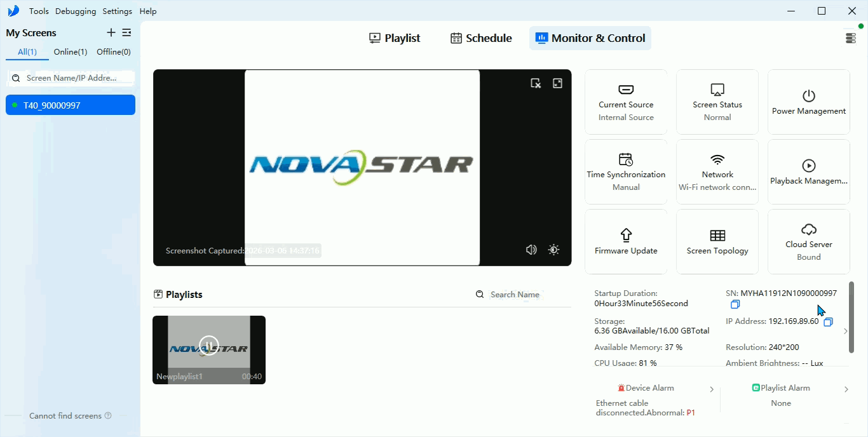This screenshot has height=437, width=868.
Task: Click the application logo icon
Action: (13, 11)
